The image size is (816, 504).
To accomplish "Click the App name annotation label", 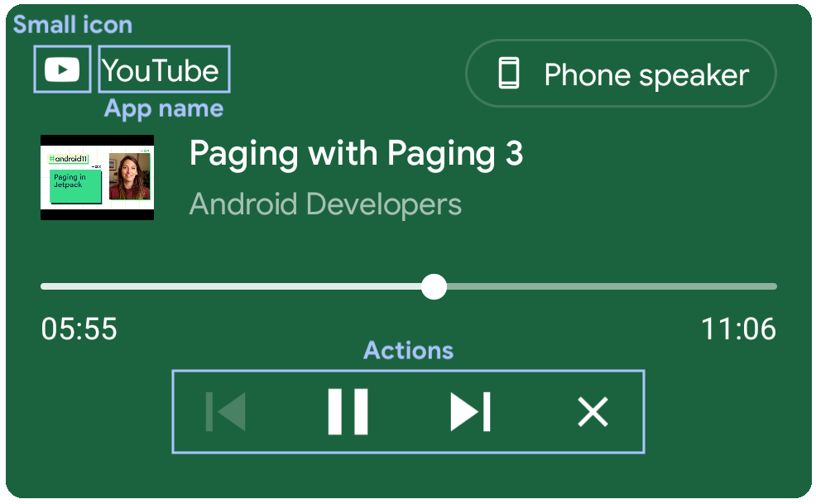I will click(163, 109).
